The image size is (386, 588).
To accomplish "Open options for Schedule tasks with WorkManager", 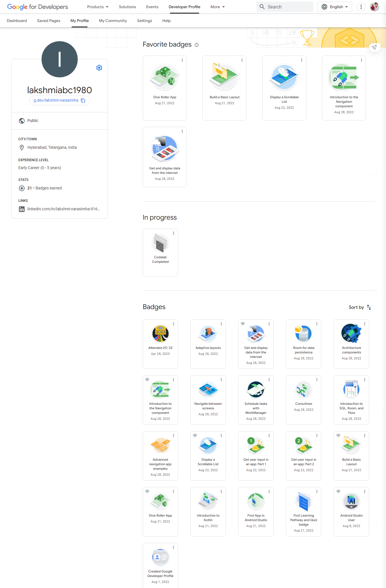I will (269, 380).
